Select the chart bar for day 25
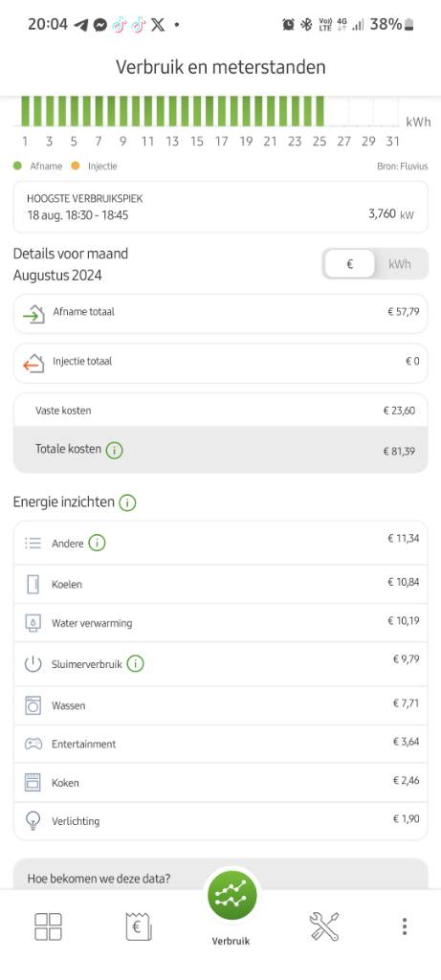This screenshot has width=441, height=980. click(x=320, y=111)
